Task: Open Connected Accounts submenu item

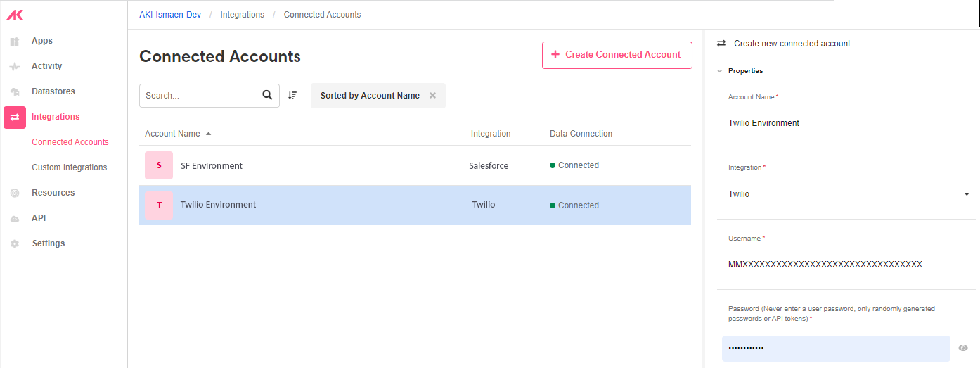Action: click(x=70, y=142)
